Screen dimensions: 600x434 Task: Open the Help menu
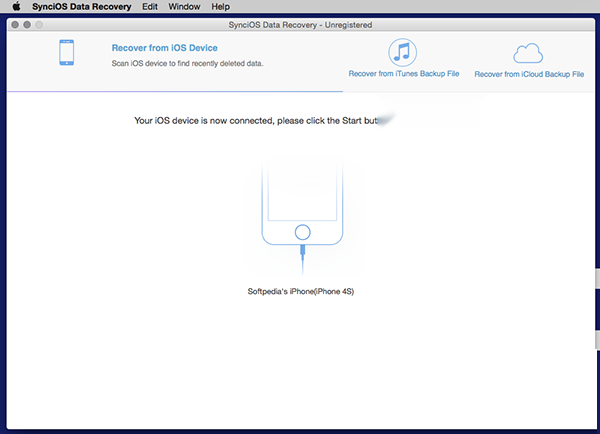220,7
